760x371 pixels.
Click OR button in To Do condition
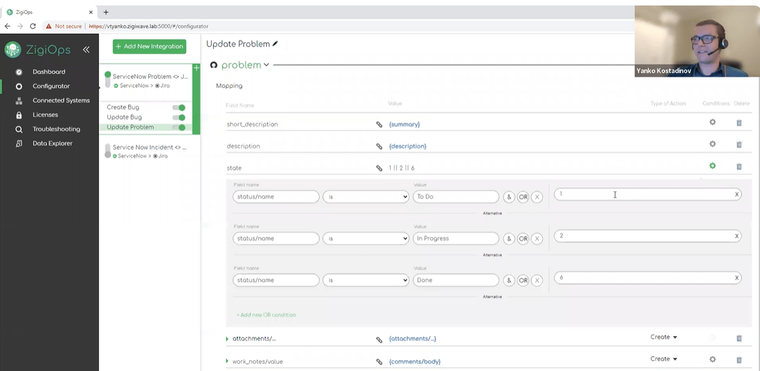[522, 197]
